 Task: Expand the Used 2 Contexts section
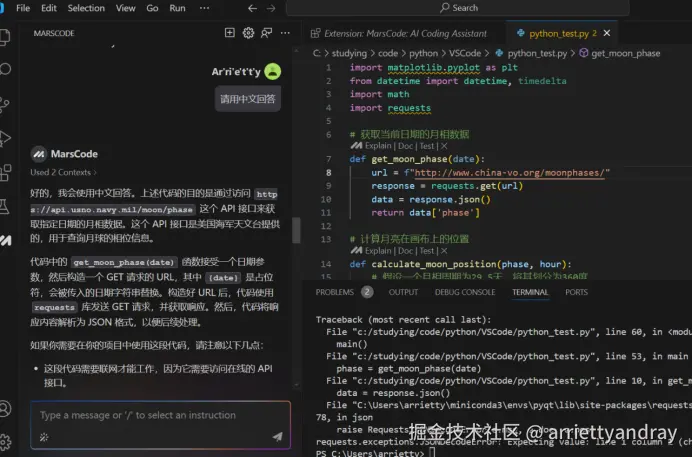[x=64, y=173]
